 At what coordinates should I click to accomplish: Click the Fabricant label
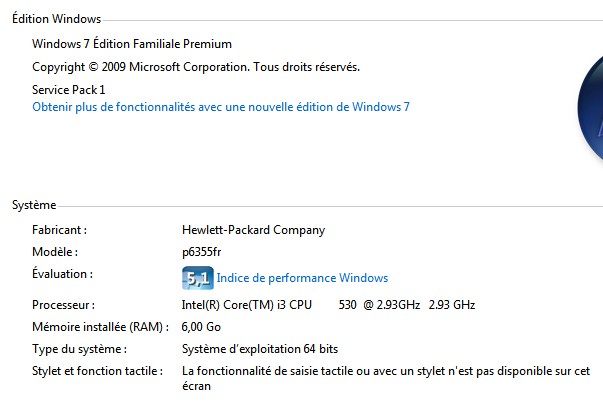pyautogui.click(x=60, y=230)
